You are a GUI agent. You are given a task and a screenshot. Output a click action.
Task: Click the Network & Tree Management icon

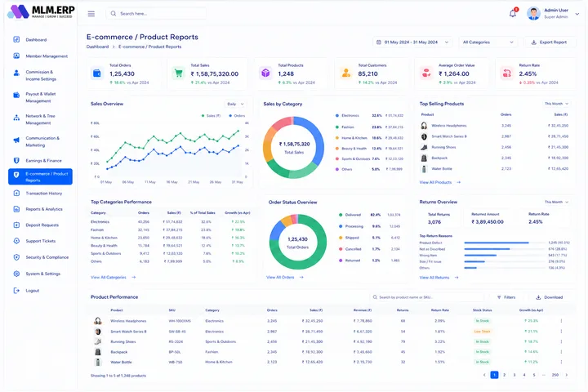coord(16,118)
